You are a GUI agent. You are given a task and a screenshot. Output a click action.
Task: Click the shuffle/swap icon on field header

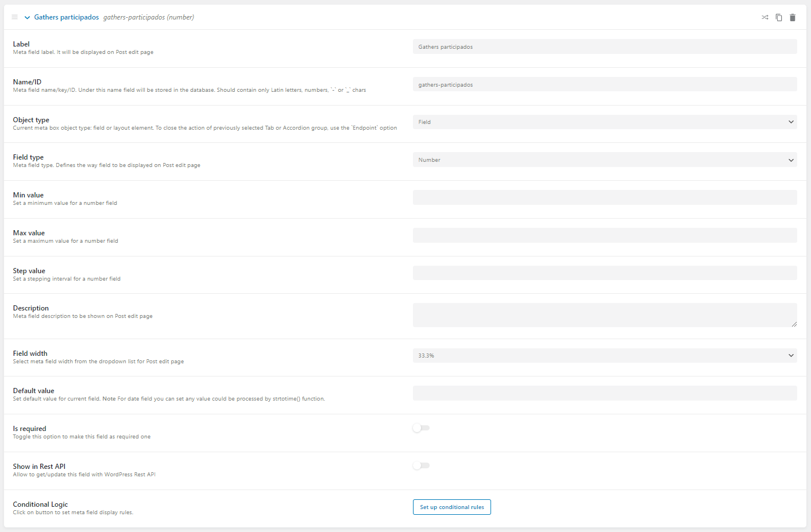(764, 17)
